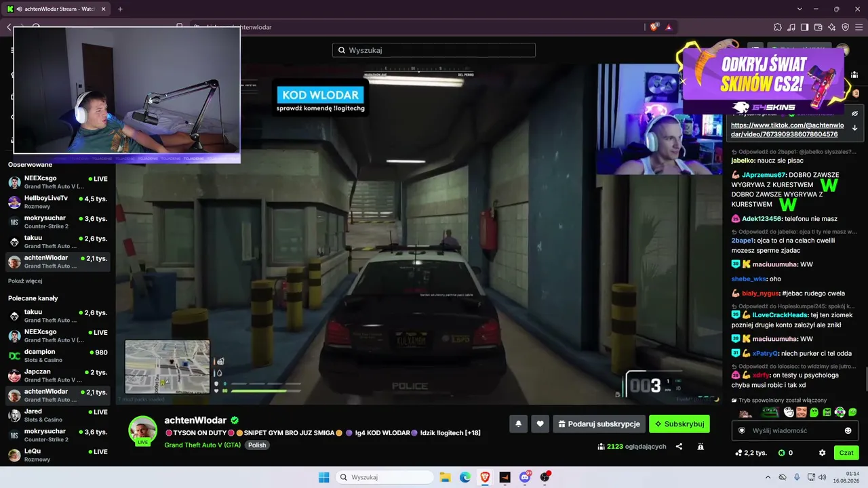Open NEEXcsgo in the Obserwowane list
The height and width of the screenshot is (488, 868).
(58, 182)
